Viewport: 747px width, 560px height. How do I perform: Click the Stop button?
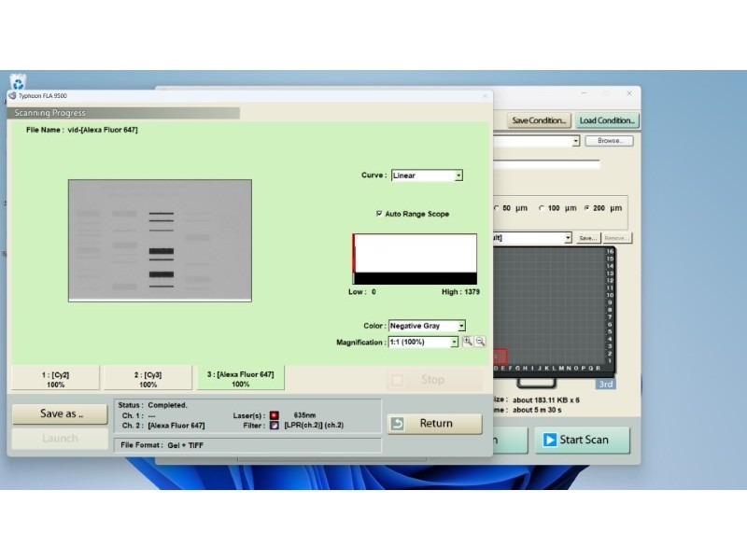434,380
